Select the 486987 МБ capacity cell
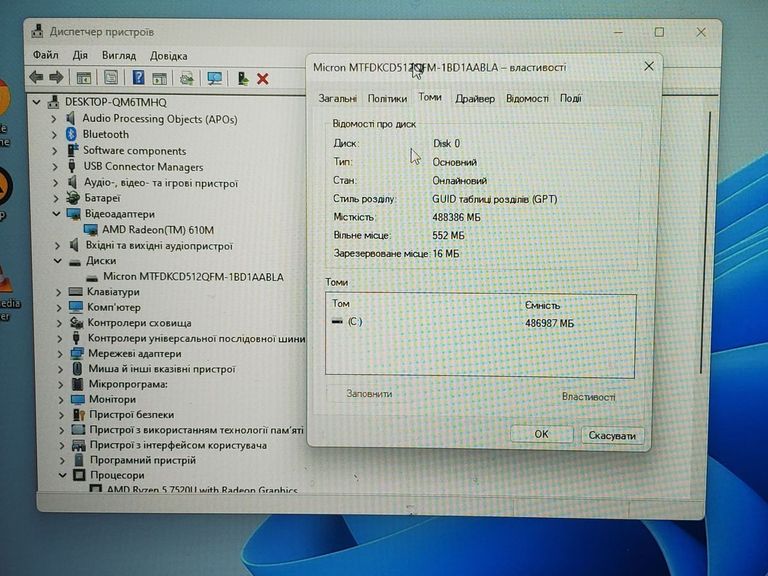The width and height of the screenshot is (768, 576). (549, 323)
